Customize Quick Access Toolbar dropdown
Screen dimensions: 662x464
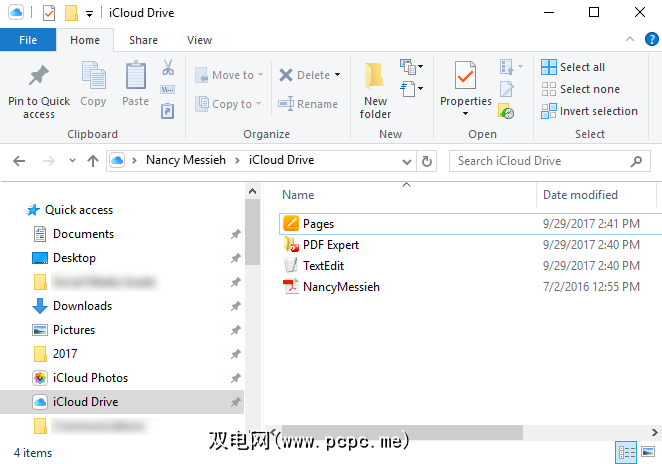(90, 14)
